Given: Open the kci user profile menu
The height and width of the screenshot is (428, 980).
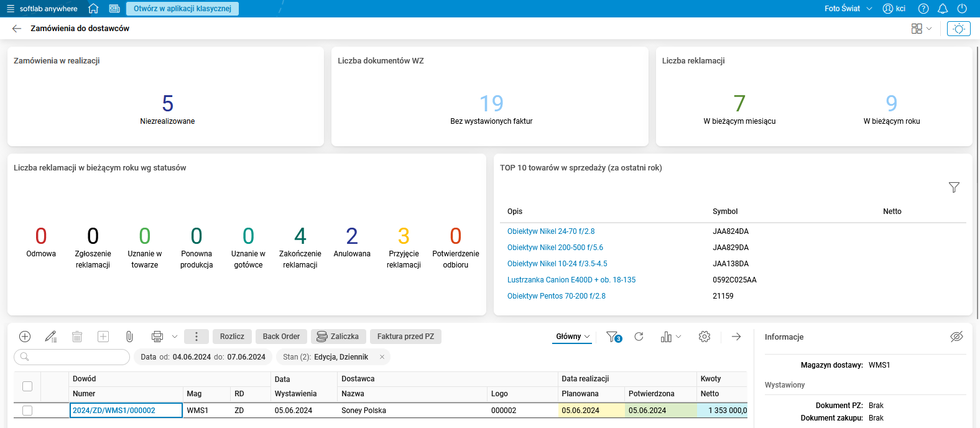Looking at the screenshot, I should [894, 9].
